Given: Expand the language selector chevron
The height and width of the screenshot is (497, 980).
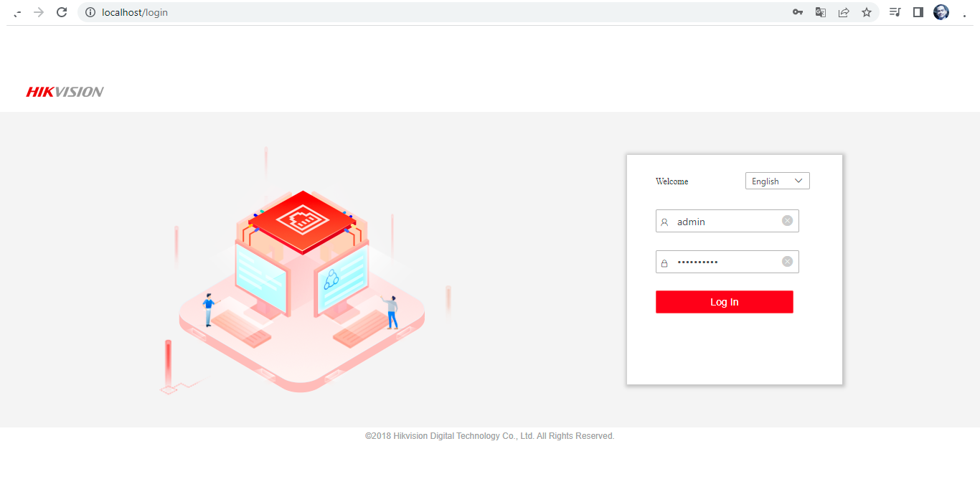Looking at the screenshot, I should tap(798, 181).
